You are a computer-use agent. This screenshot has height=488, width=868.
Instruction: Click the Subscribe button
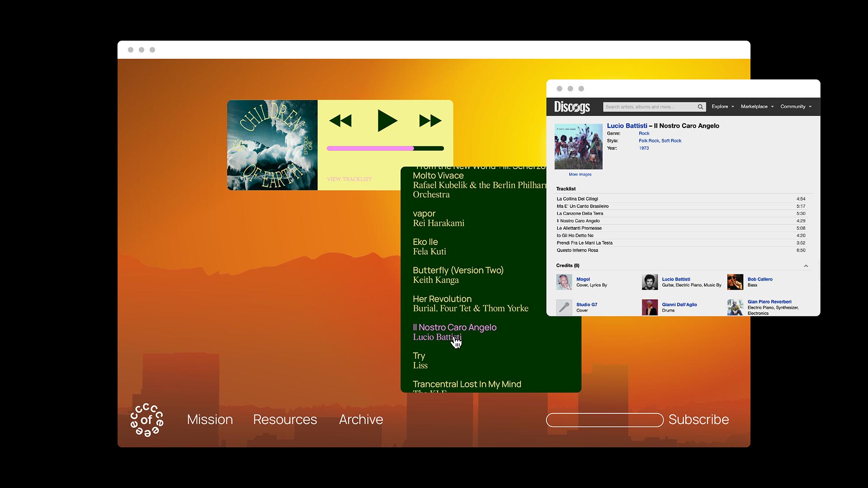(698, 420)
